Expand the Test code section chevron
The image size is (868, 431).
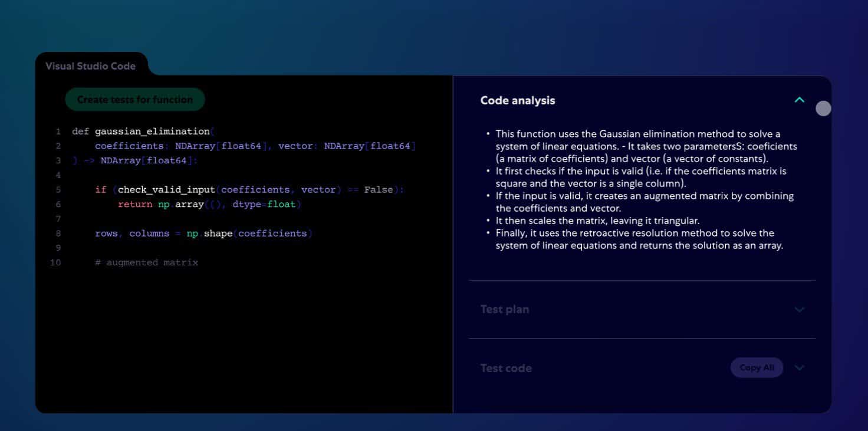tap(800, 368)
